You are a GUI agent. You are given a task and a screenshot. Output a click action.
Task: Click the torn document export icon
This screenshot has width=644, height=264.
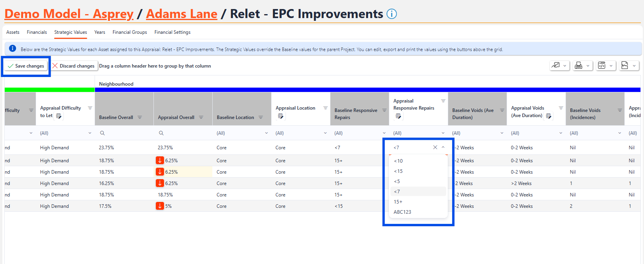click(x=625, y=66)
